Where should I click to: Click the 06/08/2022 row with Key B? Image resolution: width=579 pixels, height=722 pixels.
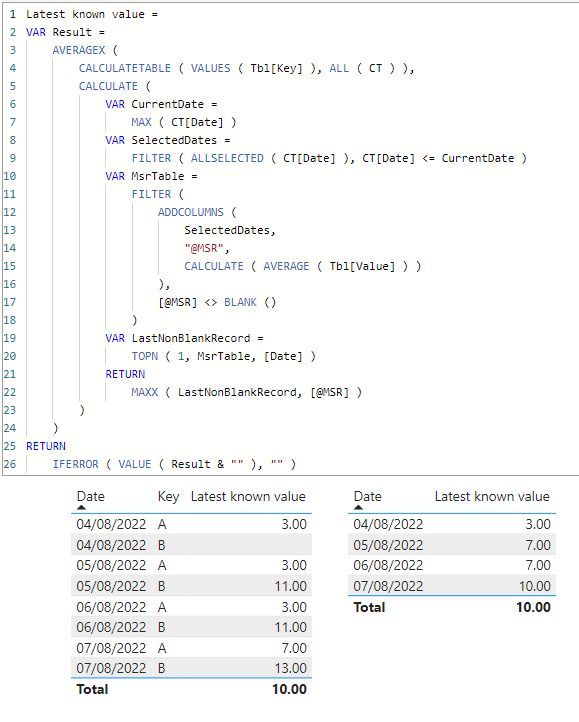tap(191, 627)
